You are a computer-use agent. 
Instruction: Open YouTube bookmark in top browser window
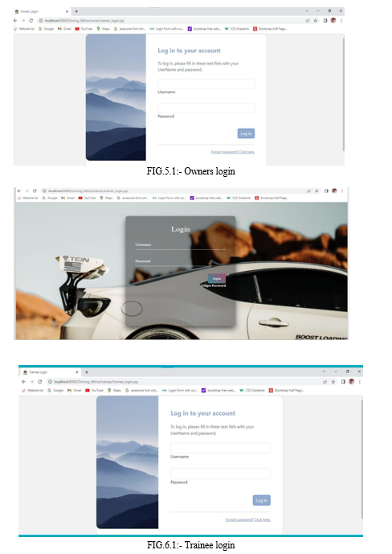tap(84, 29)
